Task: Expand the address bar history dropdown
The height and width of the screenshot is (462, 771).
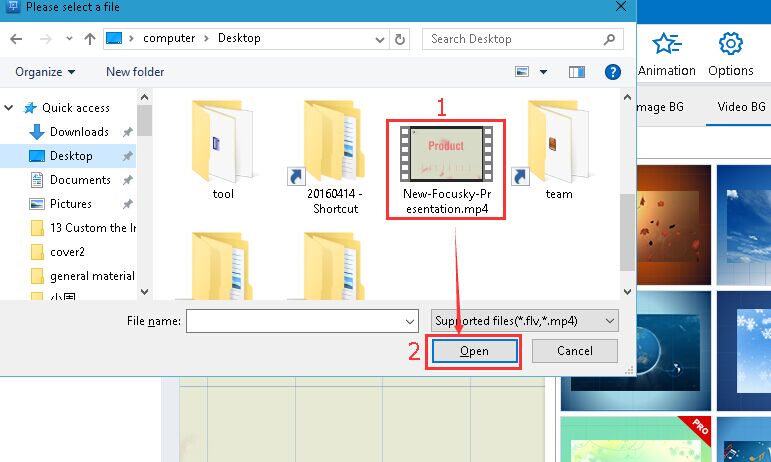Action: point(380,39)
